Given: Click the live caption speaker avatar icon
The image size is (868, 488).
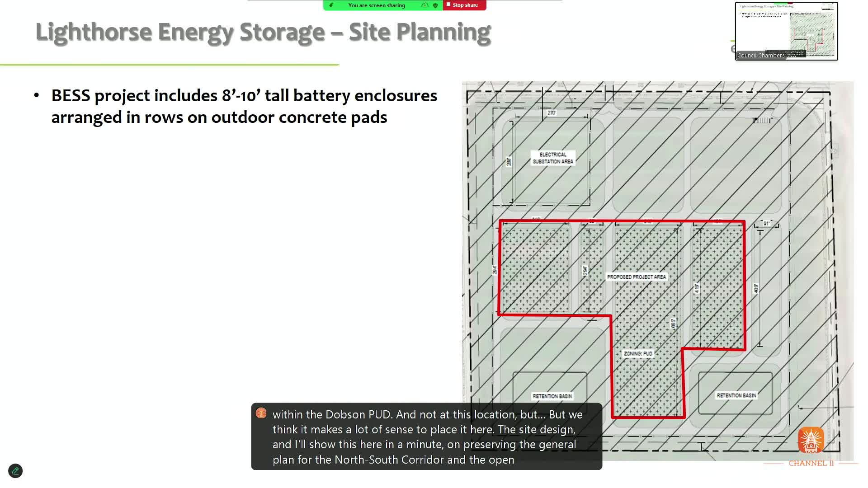Looking at the screenshot, I should [x=261, y=413].
